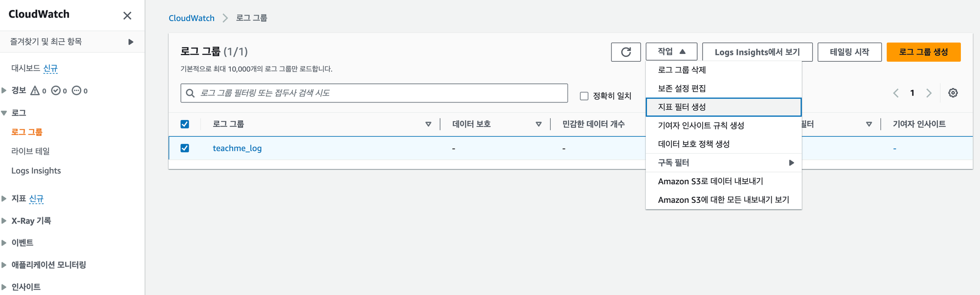Click the alarm warning triangle icon

(35, 91)
